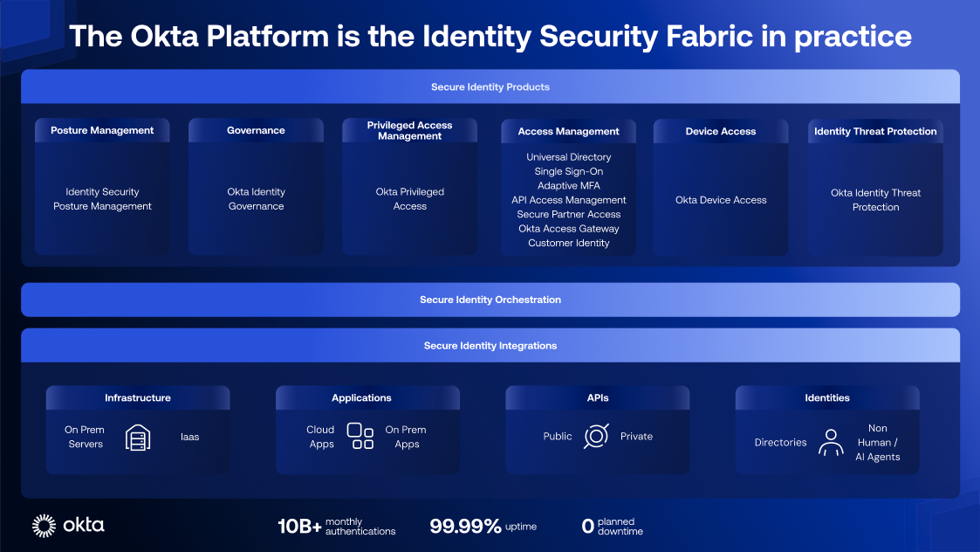Click the Governance card header

coord(256,130)
